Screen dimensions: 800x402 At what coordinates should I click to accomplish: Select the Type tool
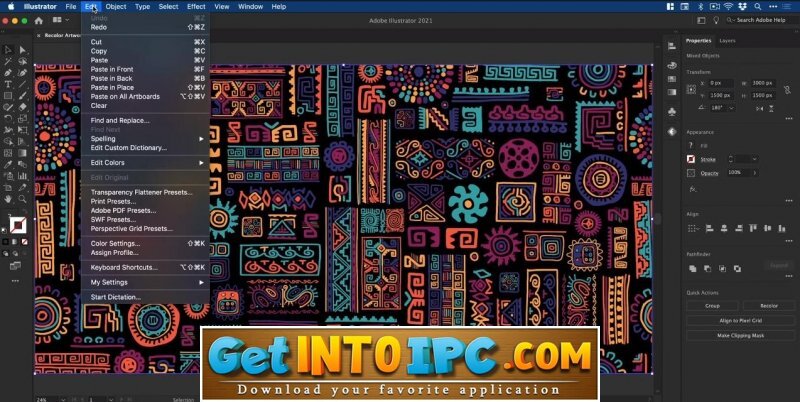click(8, 84)
